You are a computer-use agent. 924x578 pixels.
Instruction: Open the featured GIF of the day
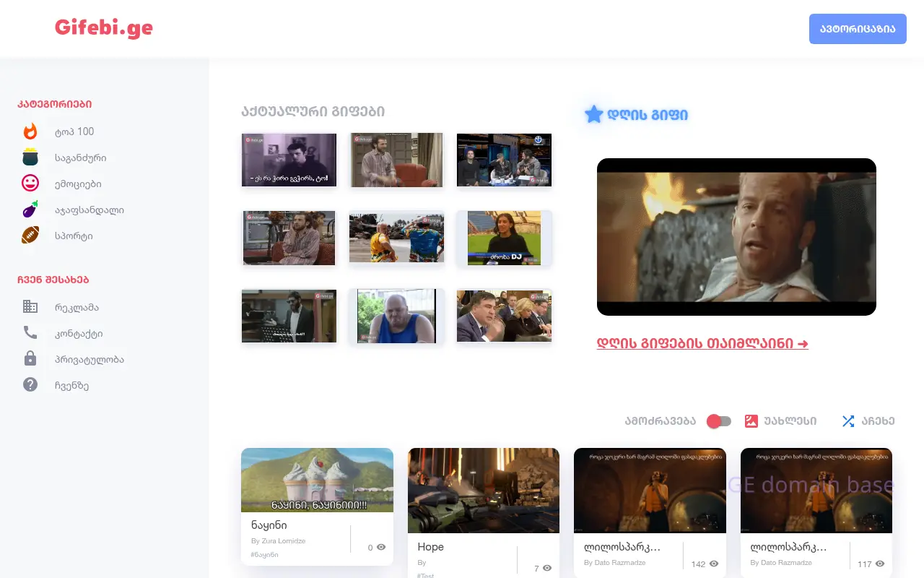(736, 237)
